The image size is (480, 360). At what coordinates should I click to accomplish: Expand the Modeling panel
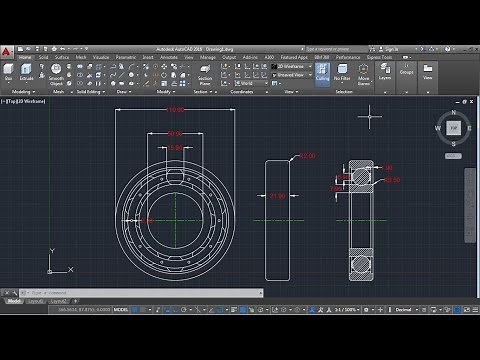click(x=23, y=92)
